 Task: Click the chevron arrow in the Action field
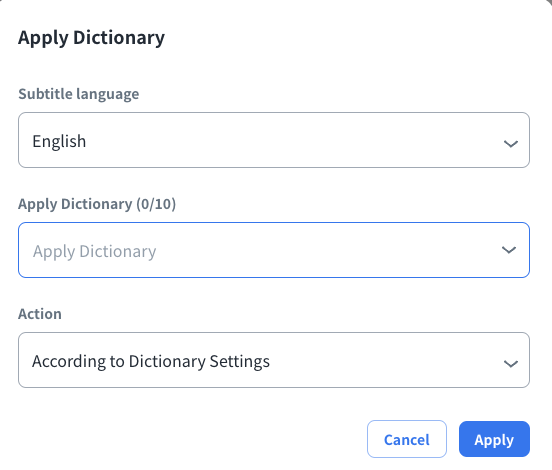pyautogui.click(x=510, y=364)
